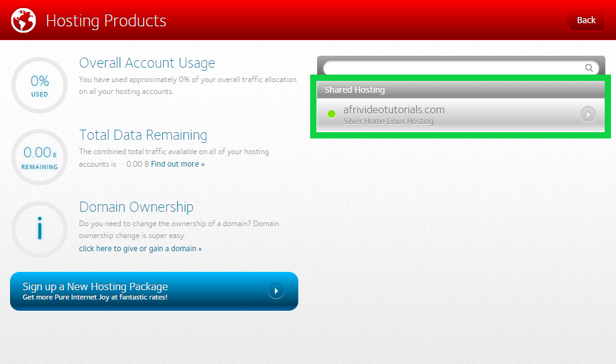Screen dimensions: 616x364
Task: Open the Find out more link
Action: [177, 164]
